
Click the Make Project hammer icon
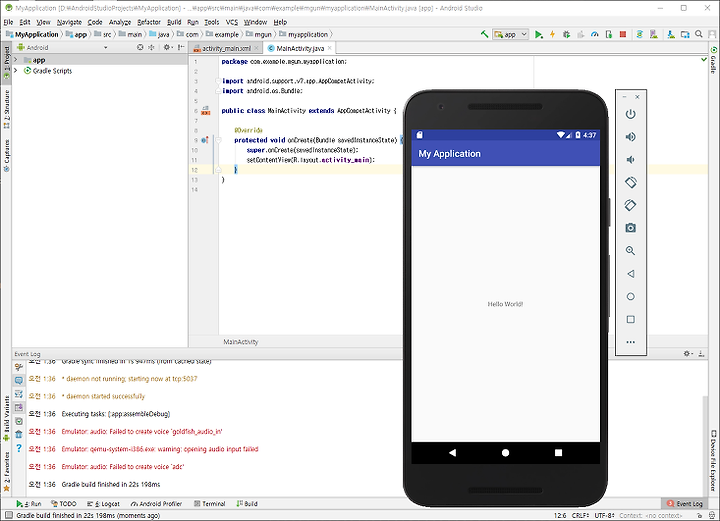(x=484, y=34)
